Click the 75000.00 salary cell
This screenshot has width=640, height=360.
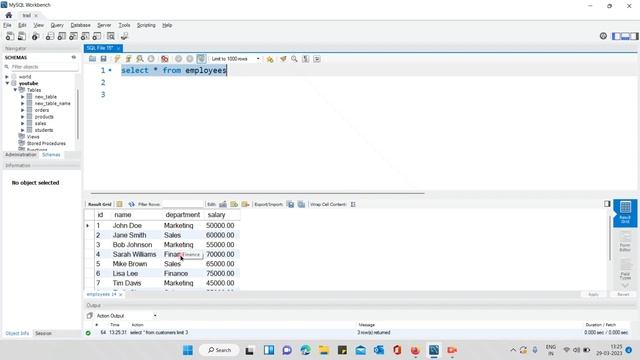(x=220, y=273)
